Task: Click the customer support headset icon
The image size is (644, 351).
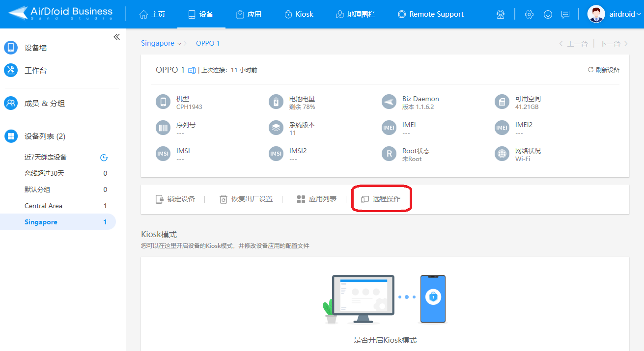Action: pos(501,14)
